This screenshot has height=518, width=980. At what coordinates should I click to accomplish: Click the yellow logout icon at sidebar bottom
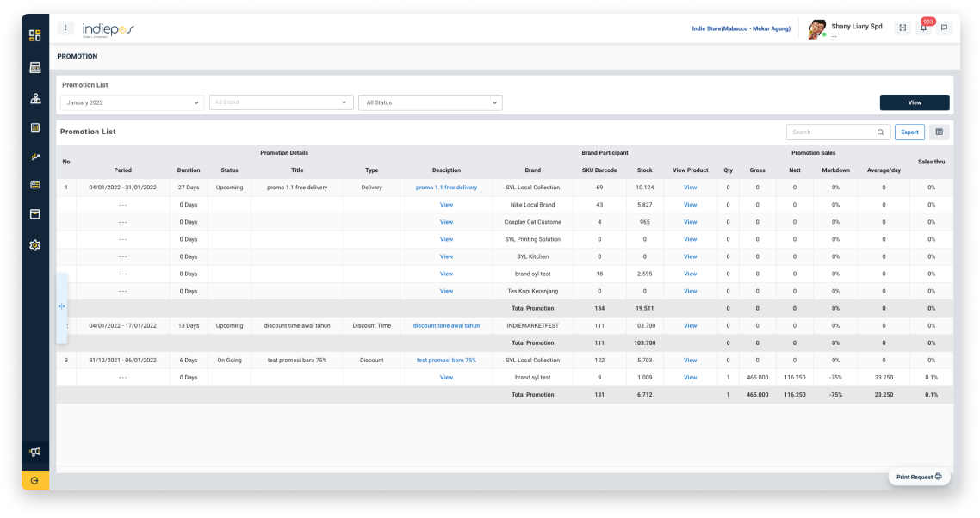click(35, 480)
